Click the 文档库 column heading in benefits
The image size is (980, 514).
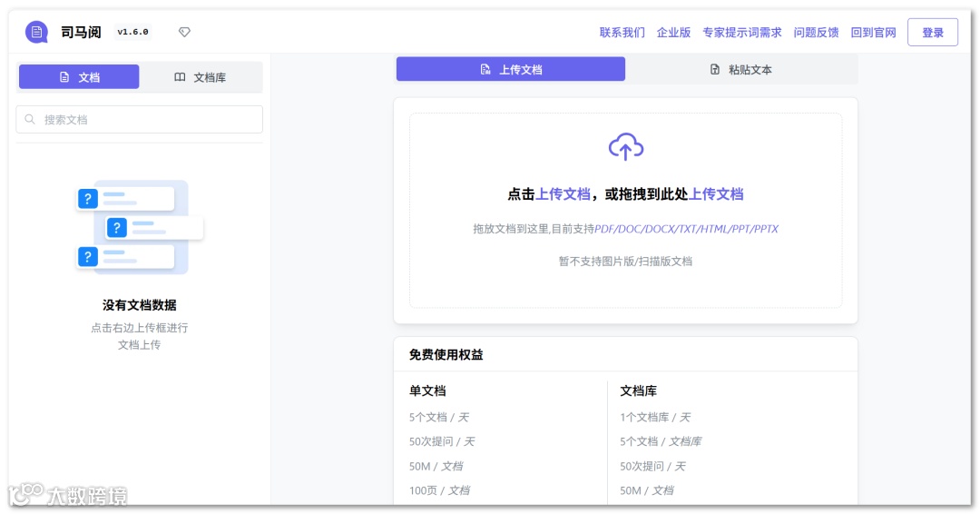pyautogui.click(x=638, y=390)
